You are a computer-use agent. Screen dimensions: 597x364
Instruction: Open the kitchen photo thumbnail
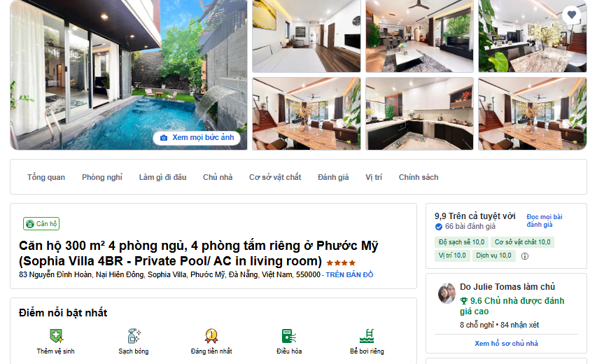tap(419, 113)
